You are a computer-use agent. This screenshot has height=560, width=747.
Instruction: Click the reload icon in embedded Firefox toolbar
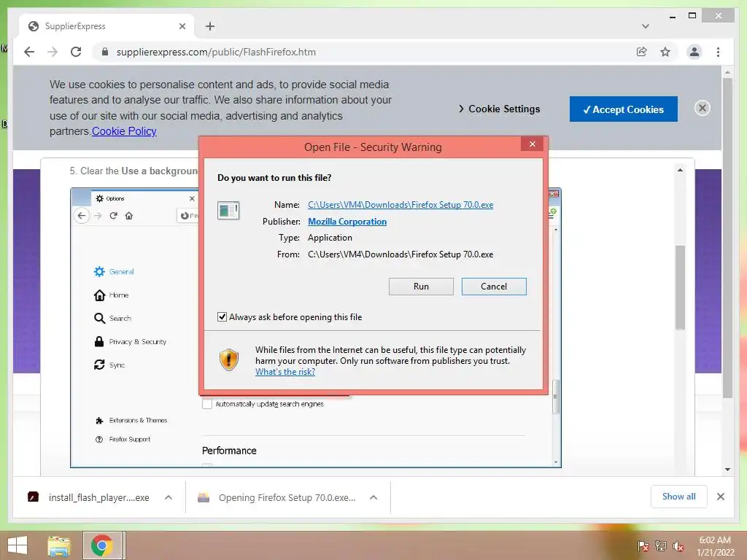pos(113,216)
